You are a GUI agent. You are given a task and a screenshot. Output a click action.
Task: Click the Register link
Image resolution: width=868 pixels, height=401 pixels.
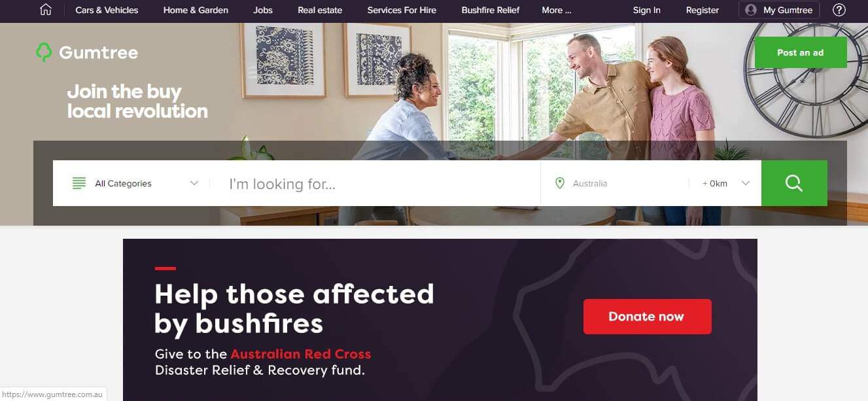pyautogui.click(x=703, y=10)
